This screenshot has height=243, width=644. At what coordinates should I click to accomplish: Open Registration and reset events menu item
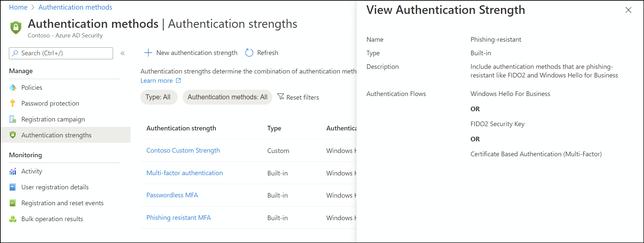(x=62, y=203)
